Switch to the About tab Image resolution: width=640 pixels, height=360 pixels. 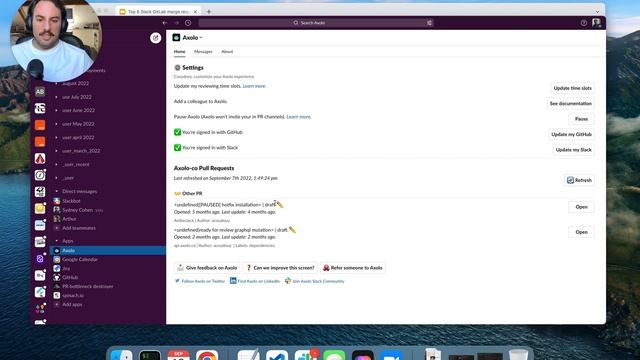point(227,51)
